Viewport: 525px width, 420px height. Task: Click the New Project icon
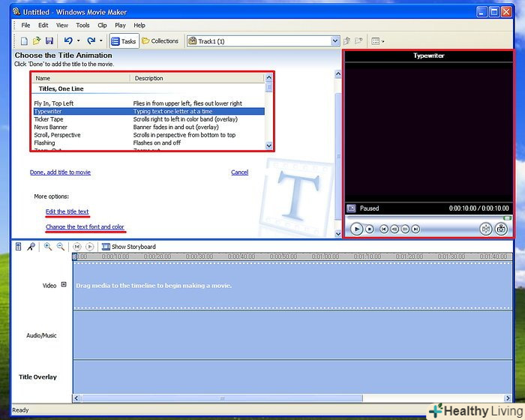click(x=24, y=41)
